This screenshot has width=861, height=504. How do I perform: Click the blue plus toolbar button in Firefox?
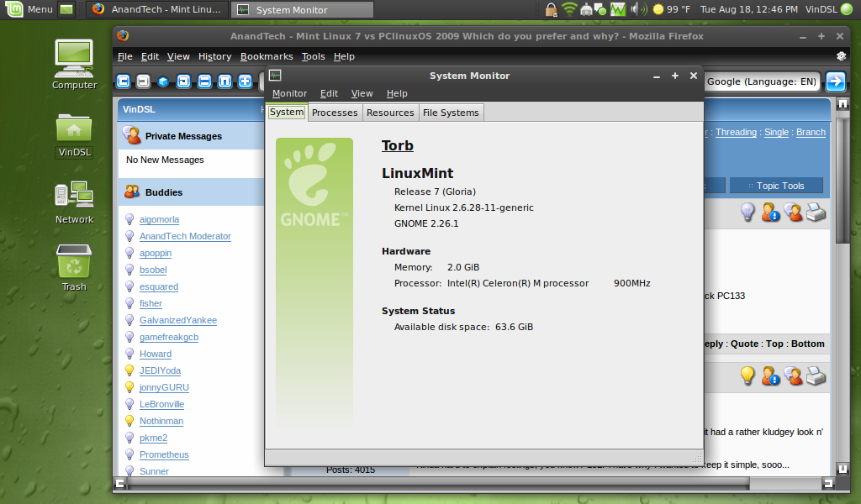245,81
